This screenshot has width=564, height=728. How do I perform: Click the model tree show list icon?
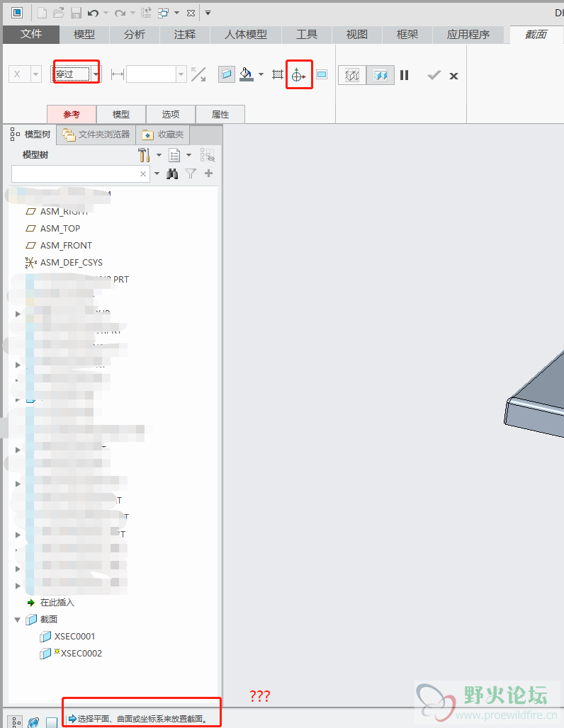click(174, 154)
